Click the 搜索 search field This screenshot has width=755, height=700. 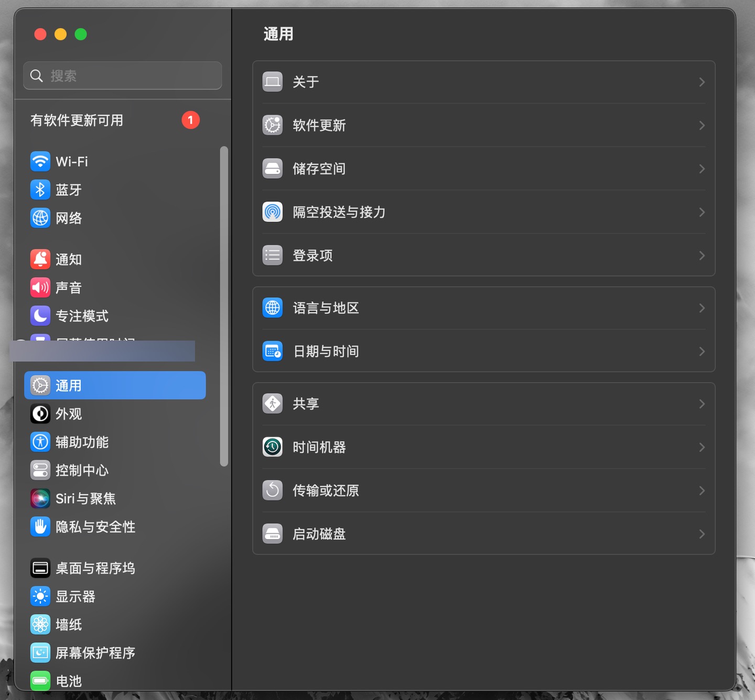(122, 75)
